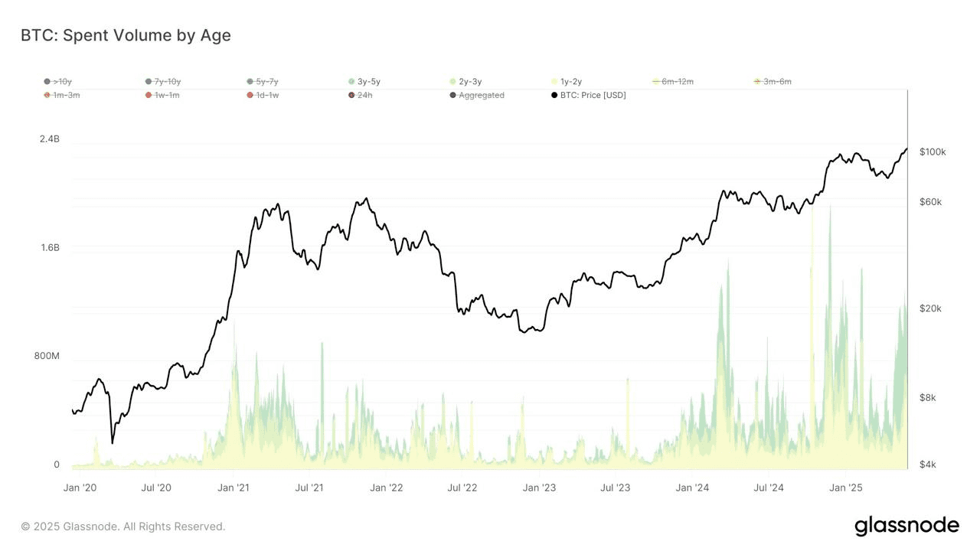Enable the 1w-1m legend entry
This screenshot has width=980, height=551.
pyautogui.click(x=162, y=95)
